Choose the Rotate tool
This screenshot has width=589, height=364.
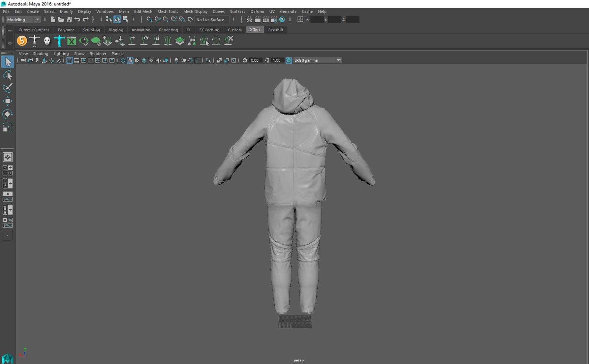(x=7, y=114)
